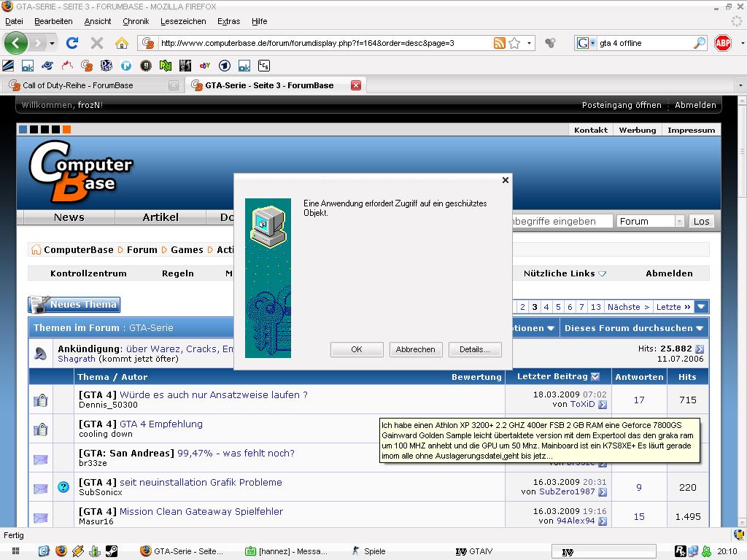The height and width of the screenshot is (560, 747).
Task: Go back with the green Back arrow
Action: pos(15,43)
